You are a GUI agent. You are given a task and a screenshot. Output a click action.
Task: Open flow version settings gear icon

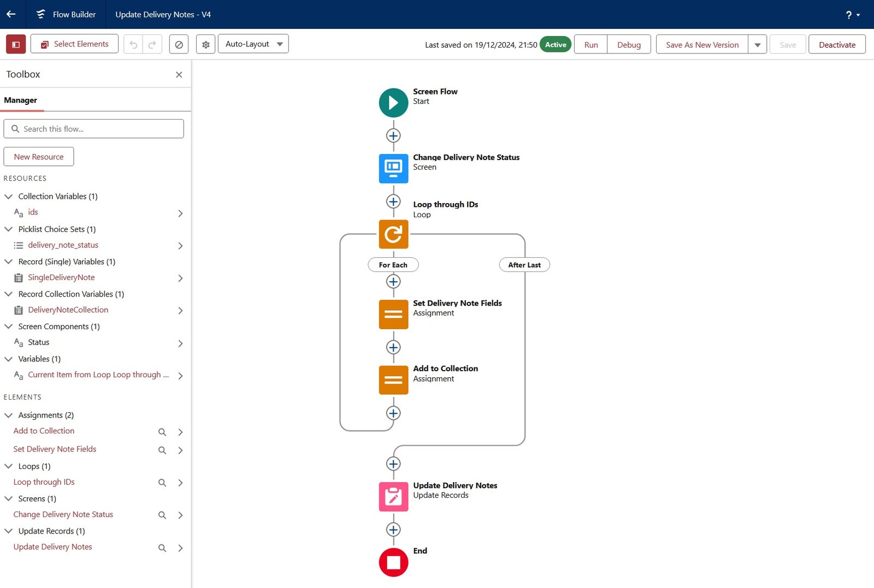205,44
